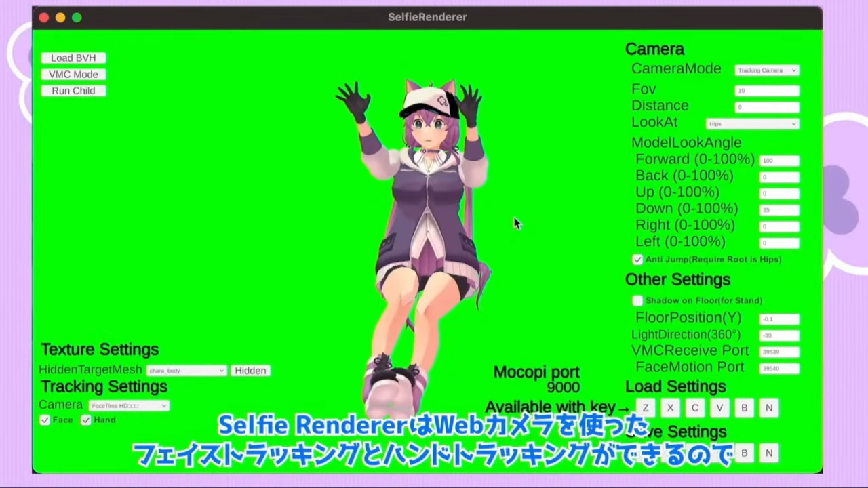
Task: Load settings from slot Z
Action: [646, 408]
